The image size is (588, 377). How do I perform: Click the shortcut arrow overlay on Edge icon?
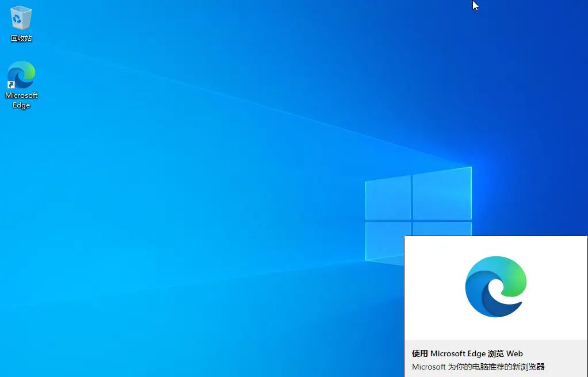pos(10,86)
